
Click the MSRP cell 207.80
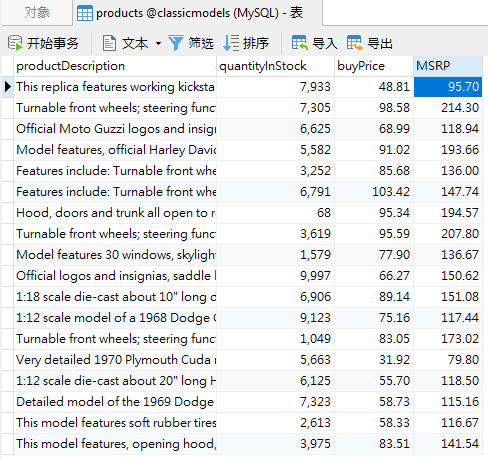click(448, 234)
